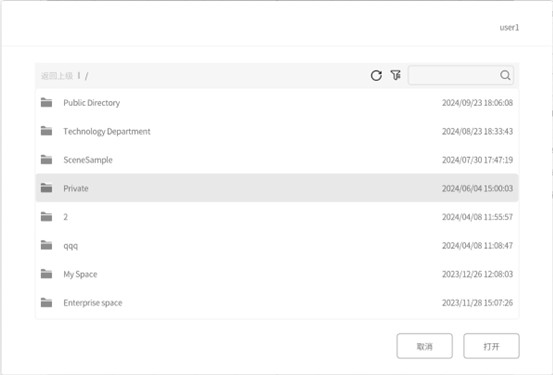553x375 pixels.
Task: Click the 取消 cancel button
Action: coord(425,346)
